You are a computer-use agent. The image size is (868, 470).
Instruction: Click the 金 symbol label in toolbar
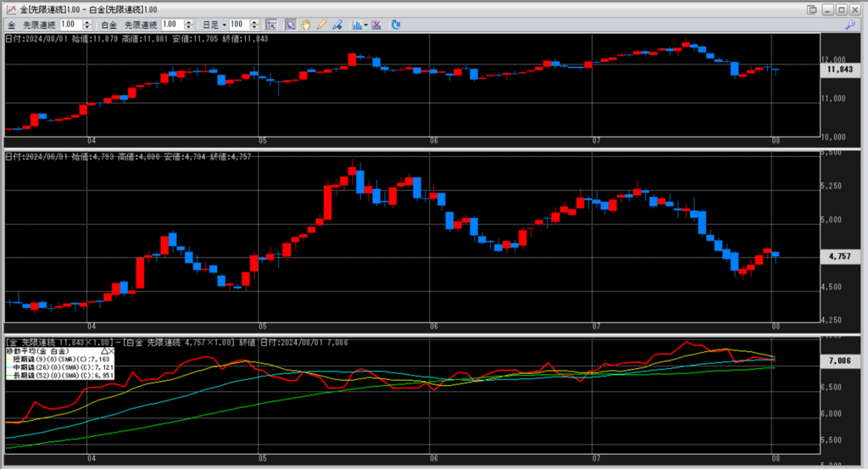12,25
